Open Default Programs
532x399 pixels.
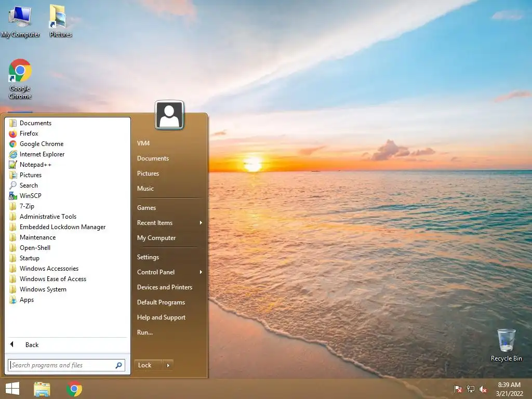[x=161, y=302]
